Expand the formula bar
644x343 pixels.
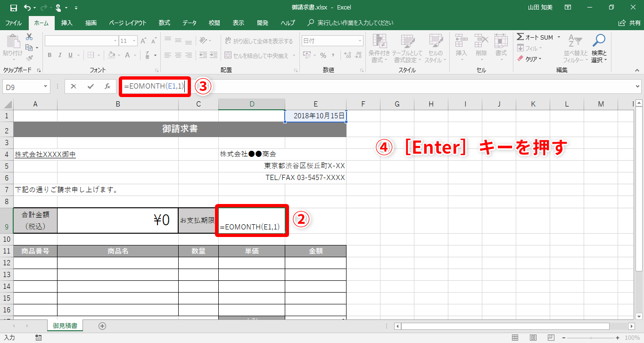[x=638, y=86]
